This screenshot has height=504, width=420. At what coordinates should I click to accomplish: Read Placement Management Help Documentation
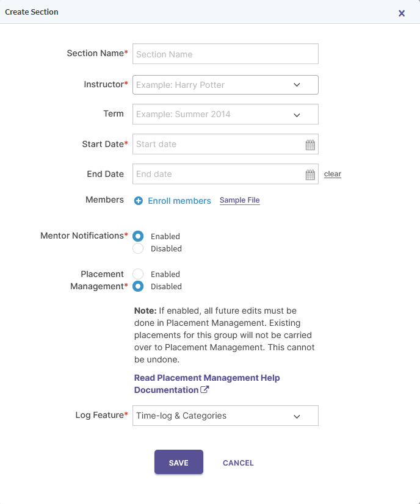206,378
